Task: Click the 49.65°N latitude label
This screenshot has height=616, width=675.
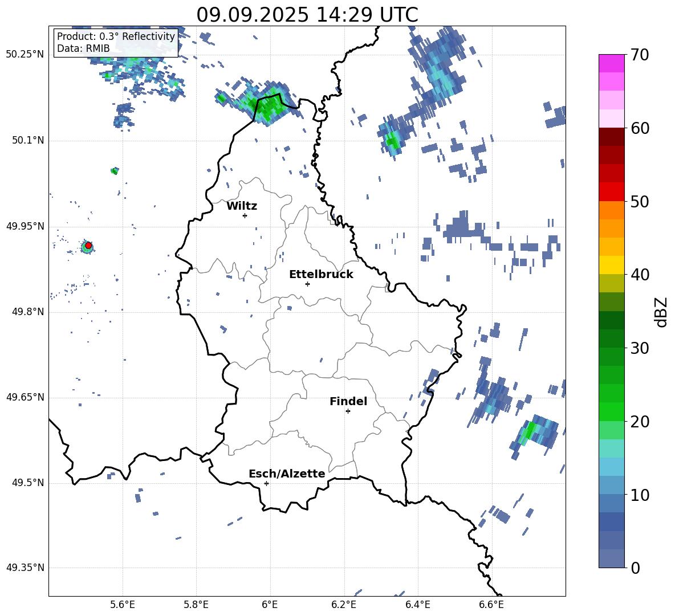Action: (x=25, y=397)
